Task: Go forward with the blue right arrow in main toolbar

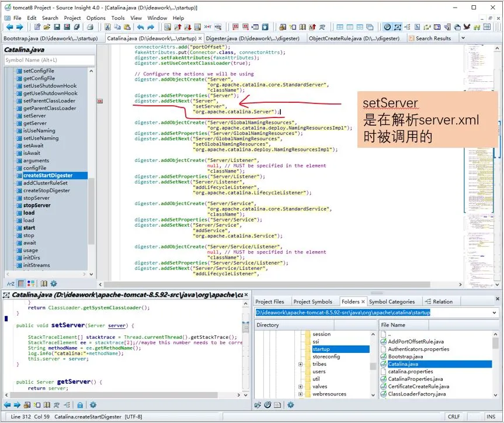Action: (20, 27)
